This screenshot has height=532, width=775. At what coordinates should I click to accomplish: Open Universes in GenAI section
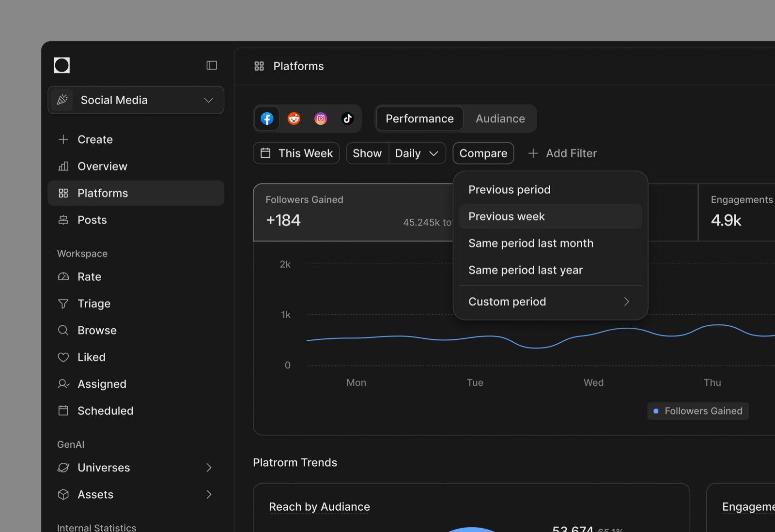click(x=136, y=468)
